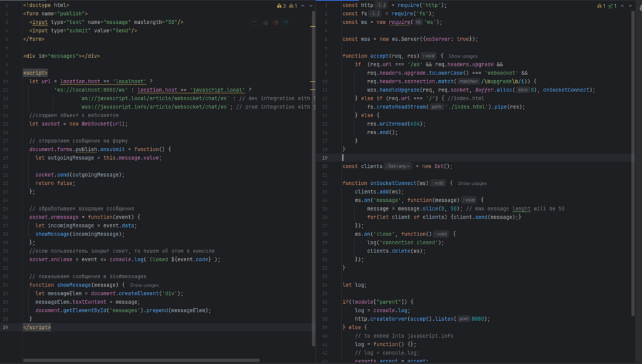Click the 'port:' parameter hint before 8080
Screen dimensions: 642x364
(x=463, y=319)
